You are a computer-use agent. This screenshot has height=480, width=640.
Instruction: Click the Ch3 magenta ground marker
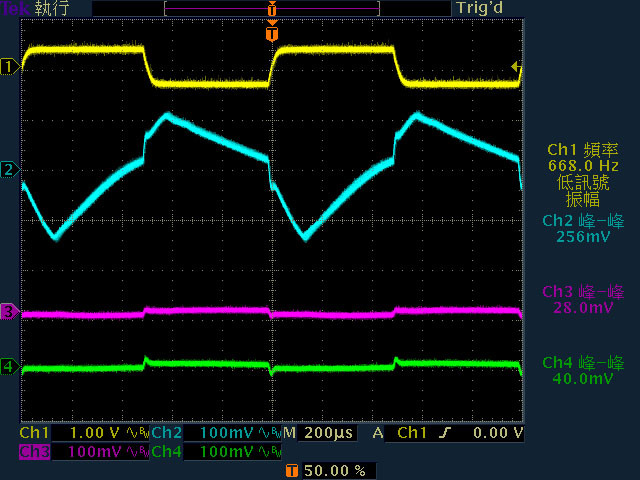click(x=10, y=311)
